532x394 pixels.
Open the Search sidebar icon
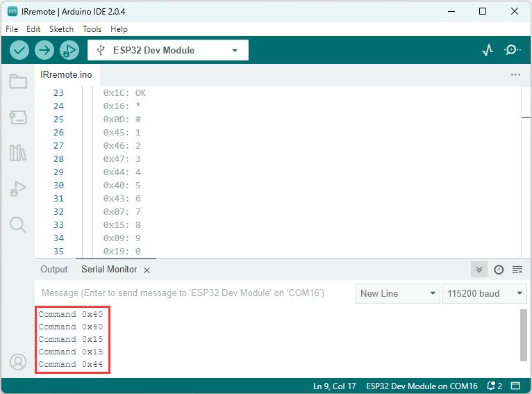[18, 224]
